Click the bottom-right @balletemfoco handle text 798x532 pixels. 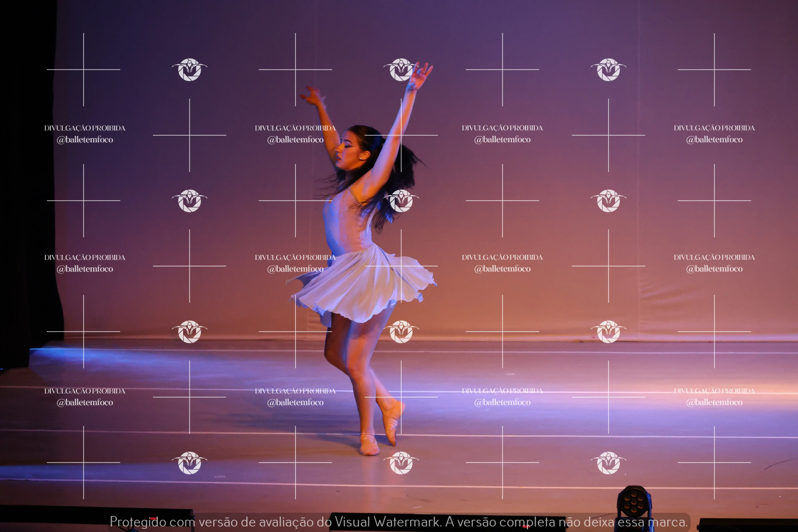coord(714,402)
